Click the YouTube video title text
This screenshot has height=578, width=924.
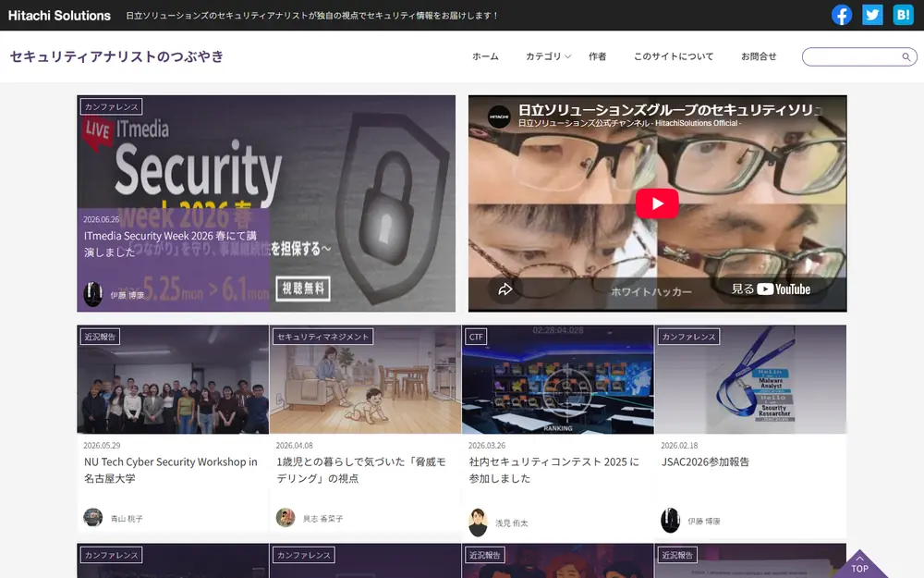tap(669, 110)
